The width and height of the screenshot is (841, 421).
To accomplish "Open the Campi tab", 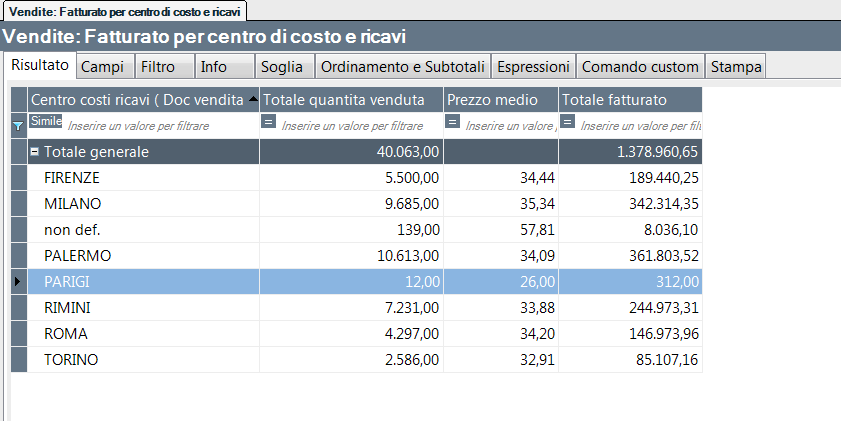I will tap(102, 67).
